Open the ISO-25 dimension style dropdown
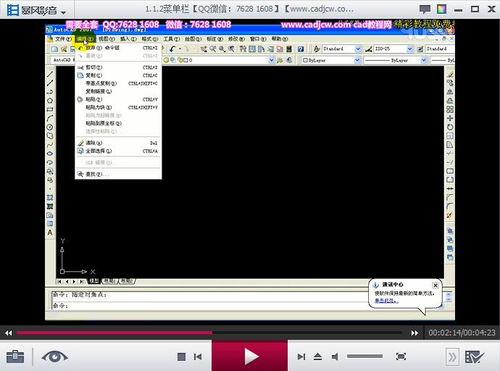 pos(410,49)
